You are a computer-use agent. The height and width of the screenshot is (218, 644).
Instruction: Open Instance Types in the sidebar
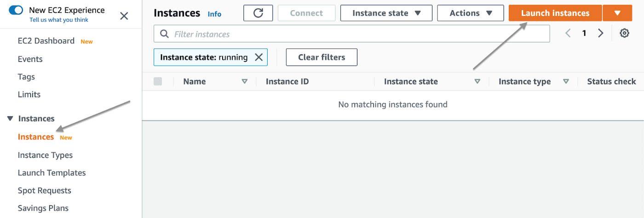pos(45,155)
